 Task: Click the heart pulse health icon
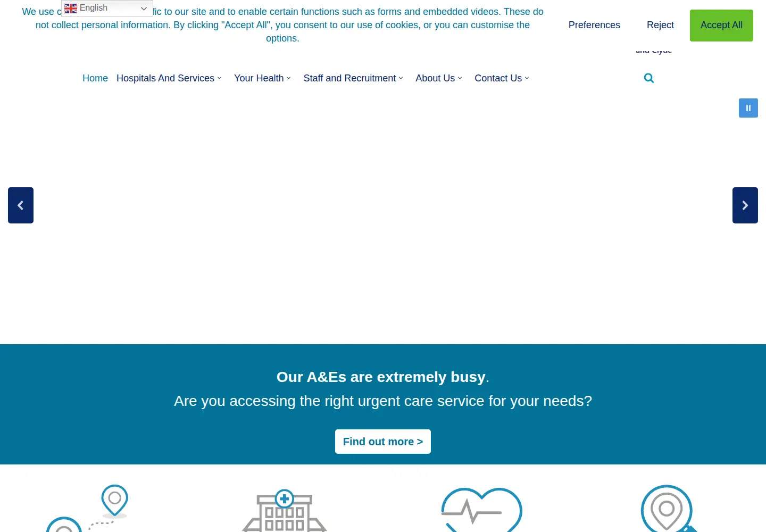pos(481,510)
